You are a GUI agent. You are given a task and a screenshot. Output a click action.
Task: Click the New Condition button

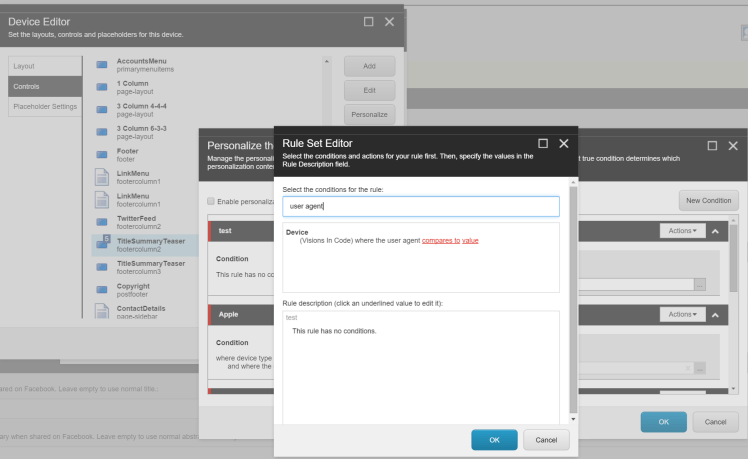pos(708,200)
